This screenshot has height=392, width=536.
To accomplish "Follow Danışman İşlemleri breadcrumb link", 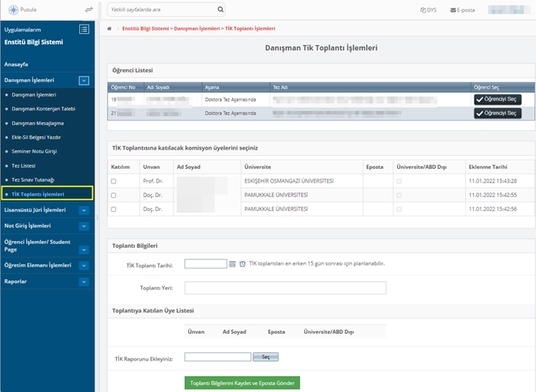I will (x=197, y=28).
